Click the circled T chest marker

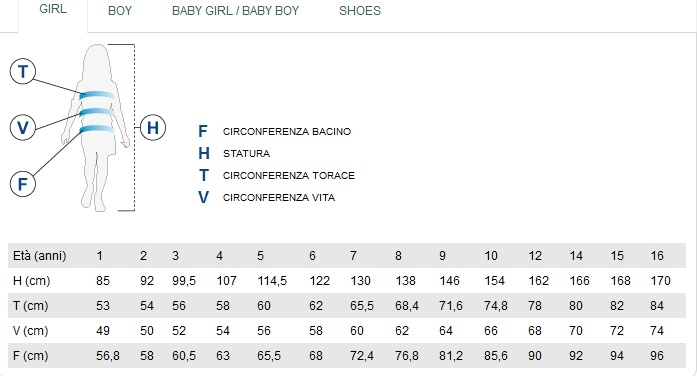(x=23, y=72)
